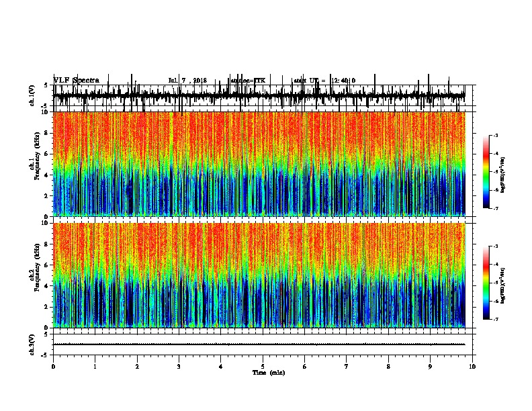Click the "7" time axis tick label

tap(347, 367)
